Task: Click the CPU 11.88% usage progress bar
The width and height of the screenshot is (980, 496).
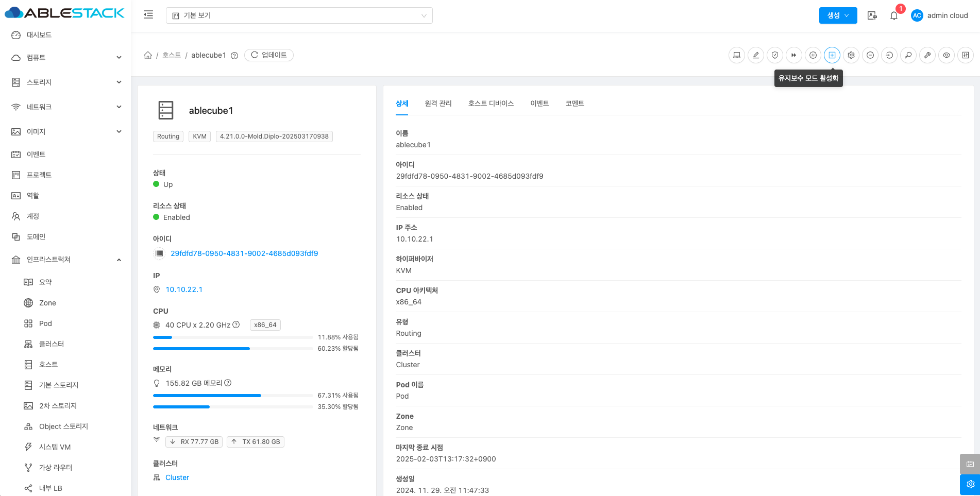Action: click(233, 337)
